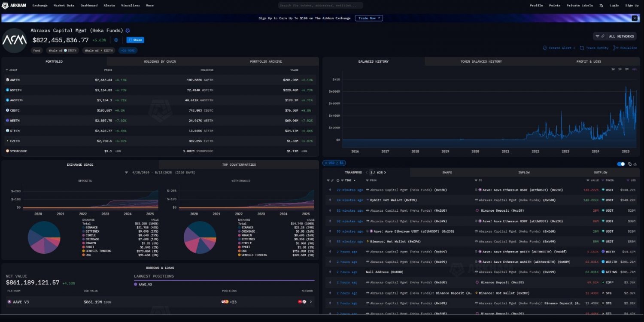
Task: Click the globe icon next to portfolio value
Action: tap(116, 40)
